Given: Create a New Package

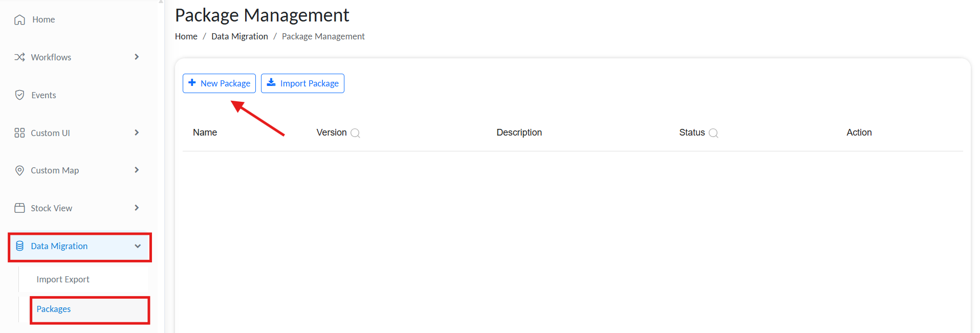Looking at the screenshot, I should click(219, 83).
